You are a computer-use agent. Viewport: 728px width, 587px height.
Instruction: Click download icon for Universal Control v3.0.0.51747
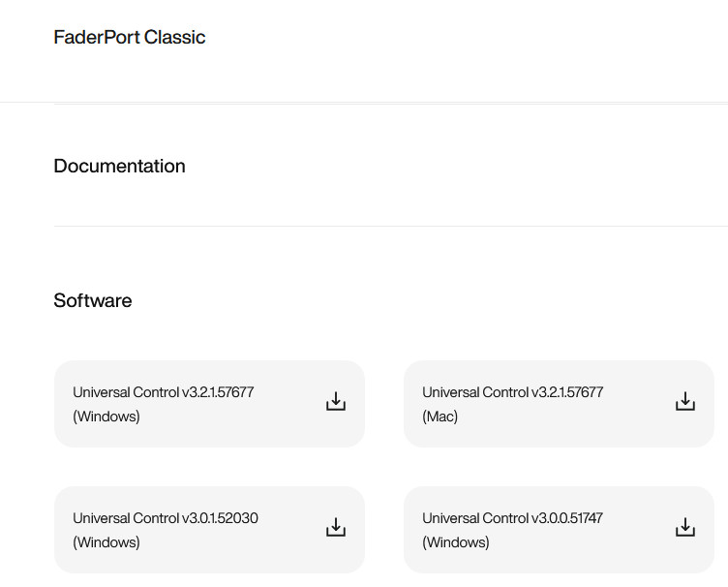click(x=685, y=528)
